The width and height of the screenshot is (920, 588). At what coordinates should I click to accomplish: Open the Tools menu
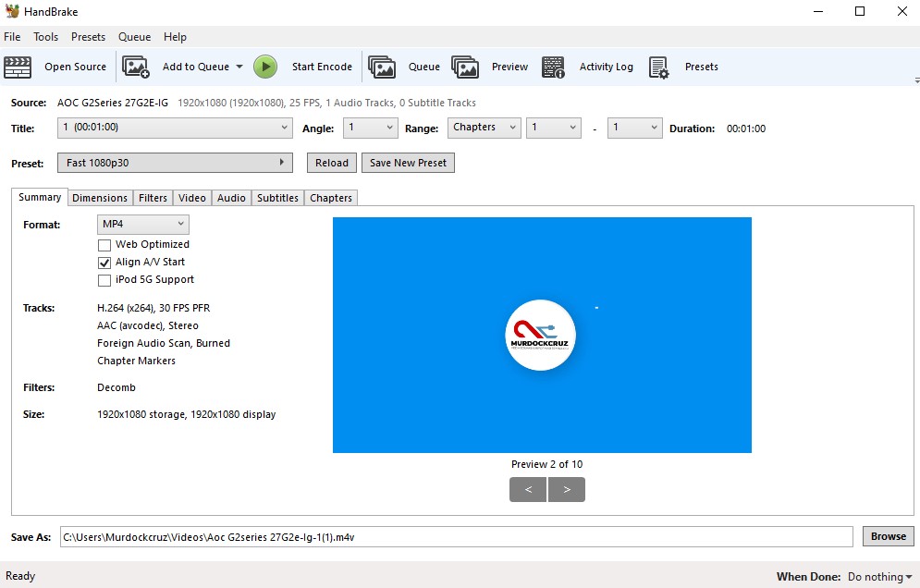[x=45, y=36]
